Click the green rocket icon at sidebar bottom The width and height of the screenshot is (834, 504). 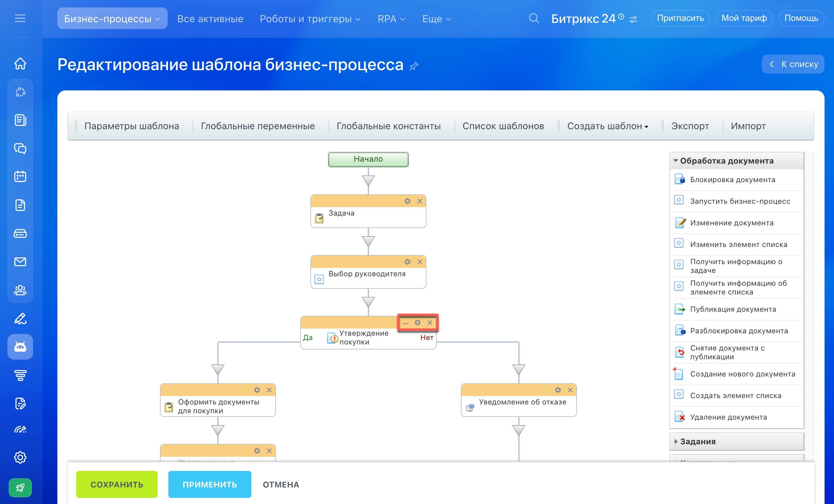tap(20, 487)
